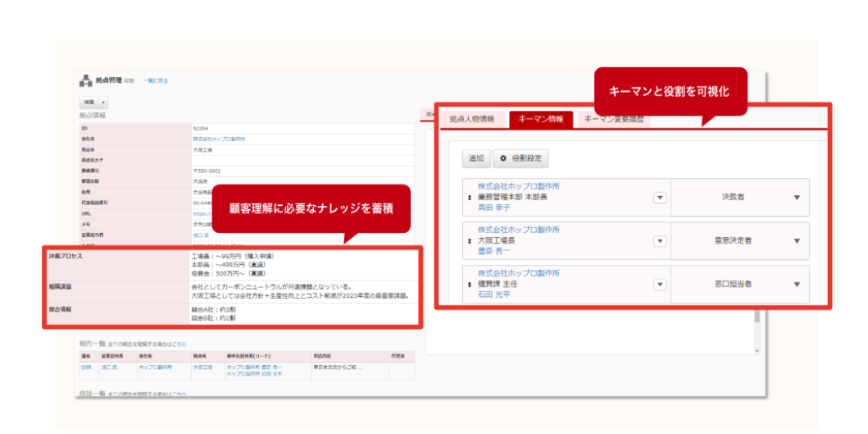Open the dropdown arrow next to 編集

coord(103,102)
